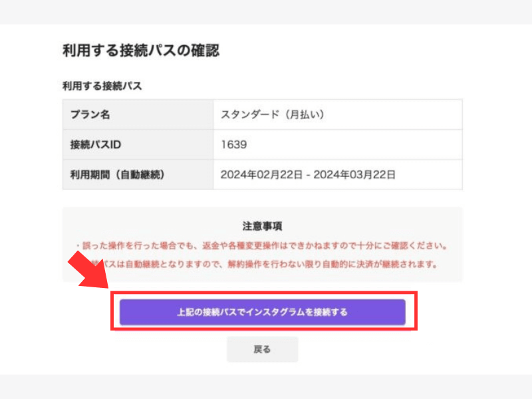
Task: Select the スタンダード（月払い） plan value
Action: click(272, 114)
